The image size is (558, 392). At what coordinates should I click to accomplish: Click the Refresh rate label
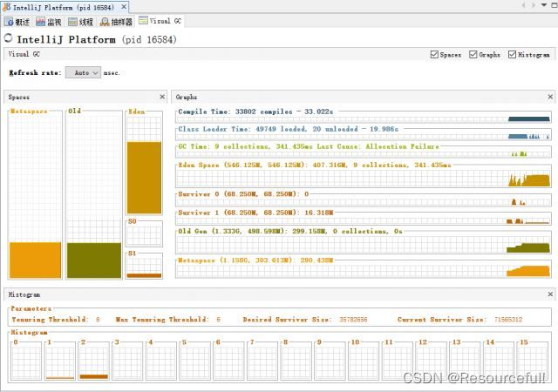tap(35, 72)
